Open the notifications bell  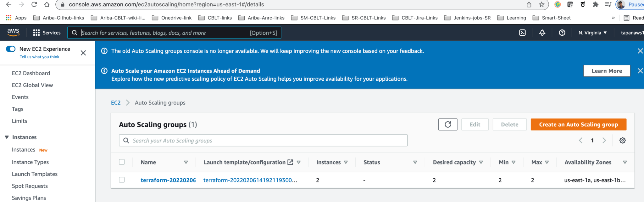542,33
